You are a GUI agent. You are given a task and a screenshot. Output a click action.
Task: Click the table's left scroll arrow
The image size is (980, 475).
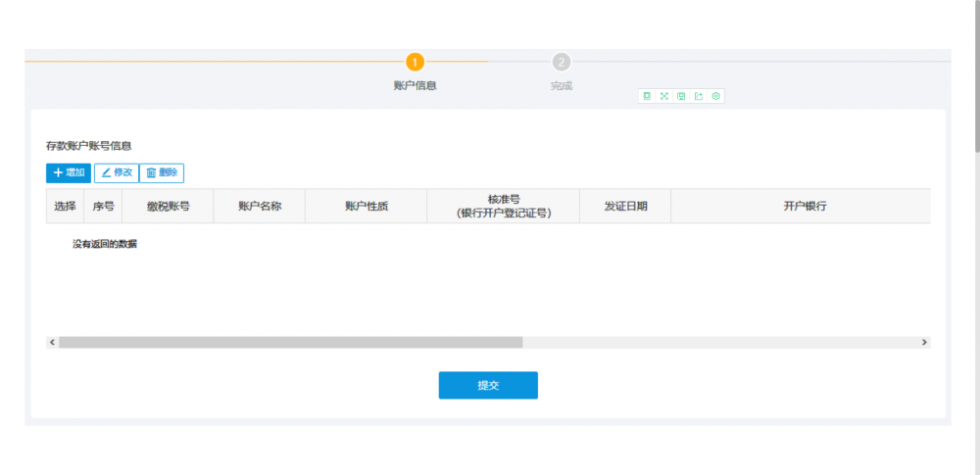tap(52, 343)
